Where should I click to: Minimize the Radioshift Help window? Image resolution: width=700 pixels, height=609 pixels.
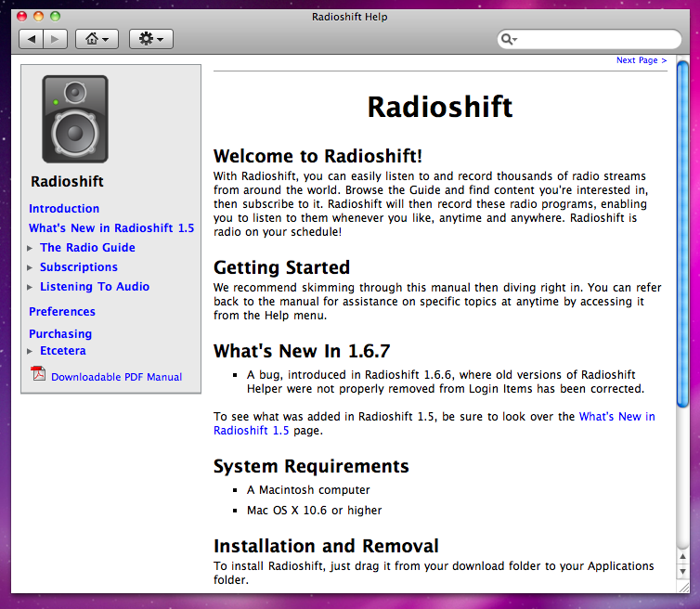[x=38, y=17]
